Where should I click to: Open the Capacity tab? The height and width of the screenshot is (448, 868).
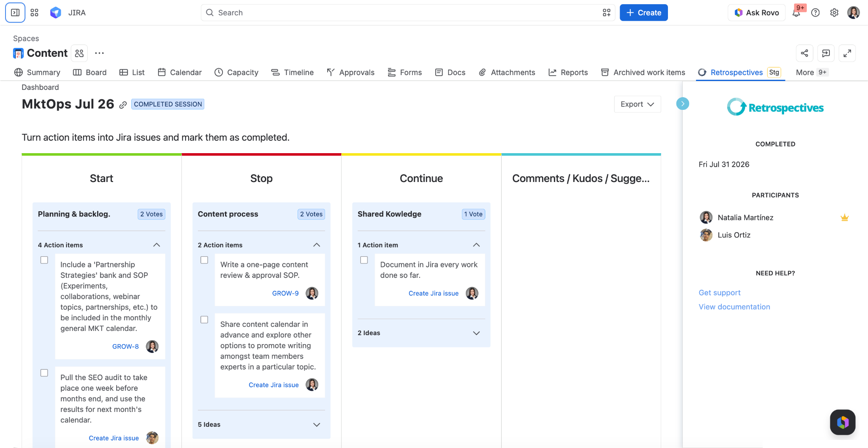[x=236, y=73]
